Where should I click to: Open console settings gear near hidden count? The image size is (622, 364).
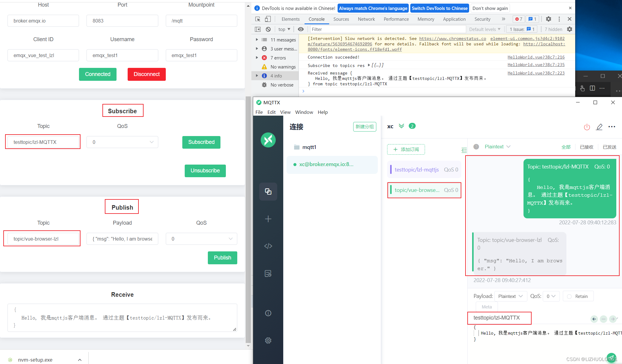[x=569, y=29]
